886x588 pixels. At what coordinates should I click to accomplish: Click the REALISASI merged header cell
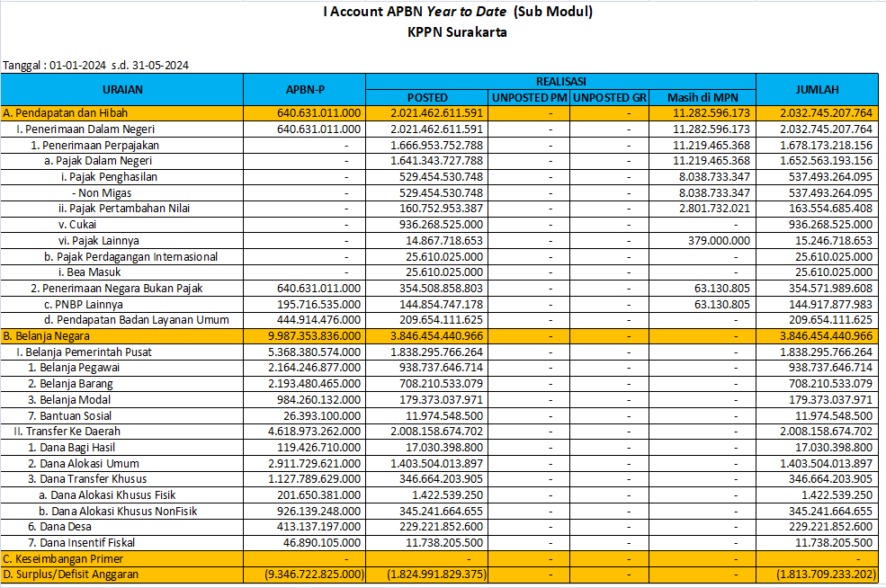click(x=560, y=81)
